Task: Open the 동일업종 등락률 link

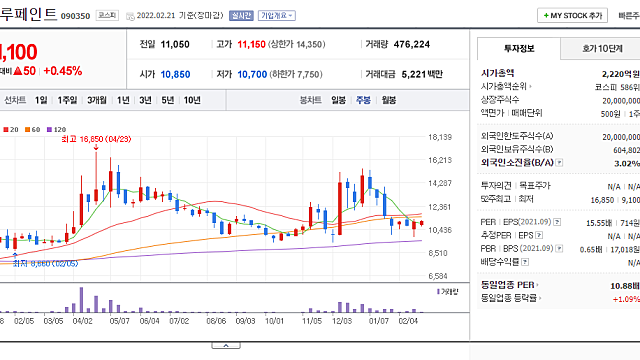Action: pos(511,298)
